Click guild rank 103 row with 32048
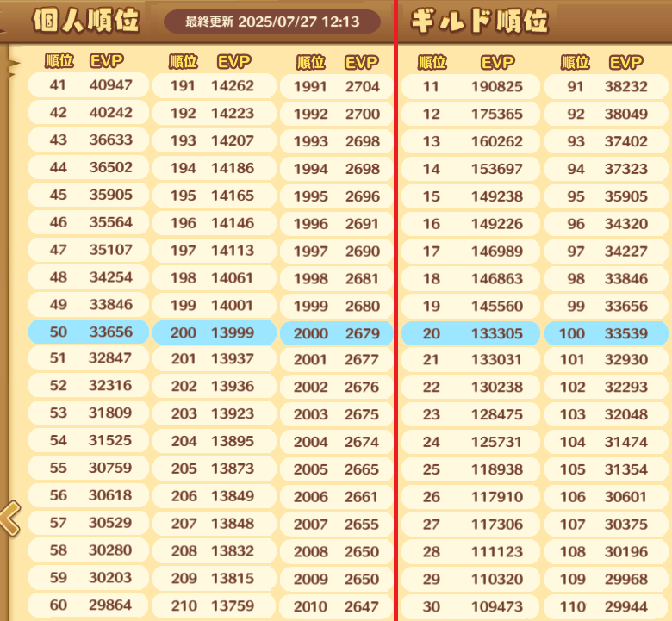Viewport: 672px width, 621px height. click(x=607, y=414)
